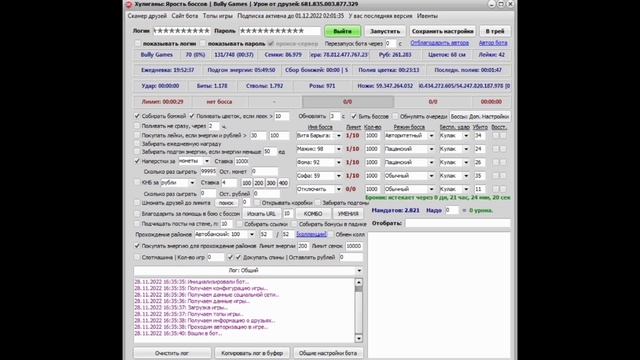Toggle Покупать энергию для прохождения районов

(x=137, y=246)
